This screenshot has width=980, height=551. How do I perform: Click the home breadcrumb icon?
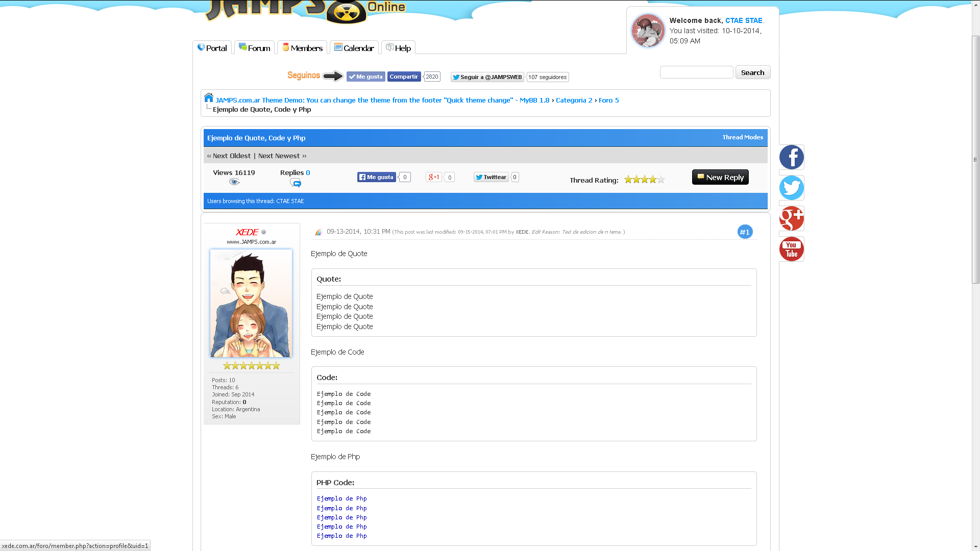(x=209, y=97)
